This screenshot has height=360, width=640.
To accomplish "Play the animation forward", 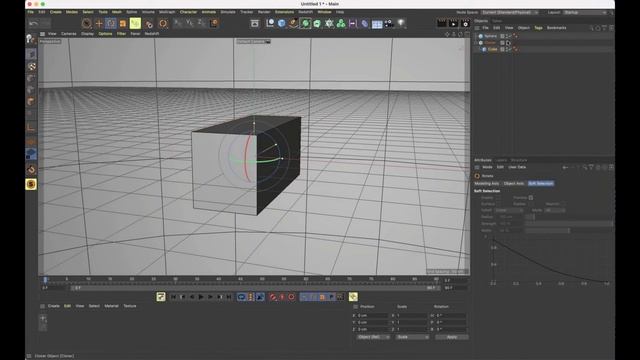I will click(x=201, y=297).
